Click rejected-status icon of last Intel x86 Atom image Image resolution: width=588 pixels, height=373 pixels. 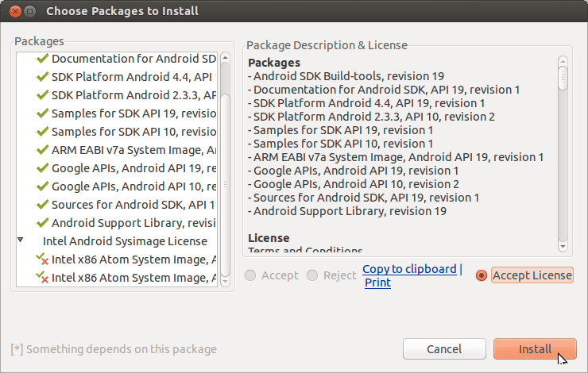(42, 278)
